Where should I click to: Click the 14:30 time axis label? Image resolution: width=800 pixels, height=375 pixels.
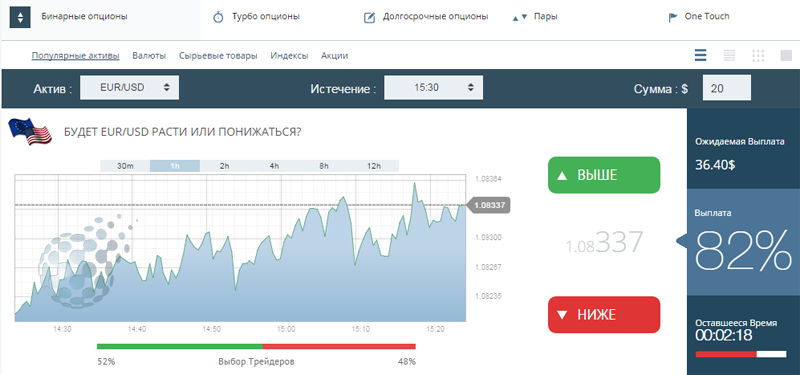click(x=63, y=329)
